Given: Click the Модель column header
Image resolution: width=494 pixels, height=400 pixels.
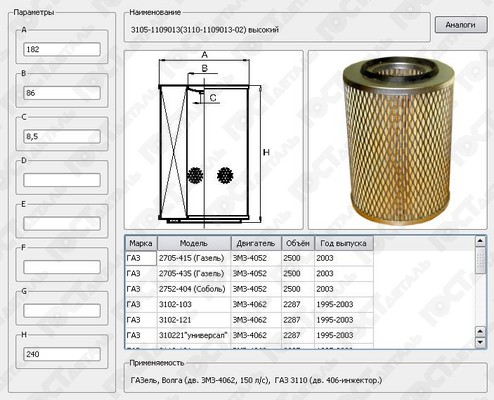Looking at the screenshot, I should [x=194, y=243].
